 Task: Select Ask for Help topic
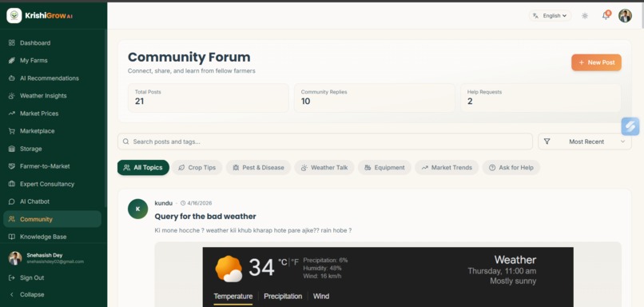(x=511, y=168)
